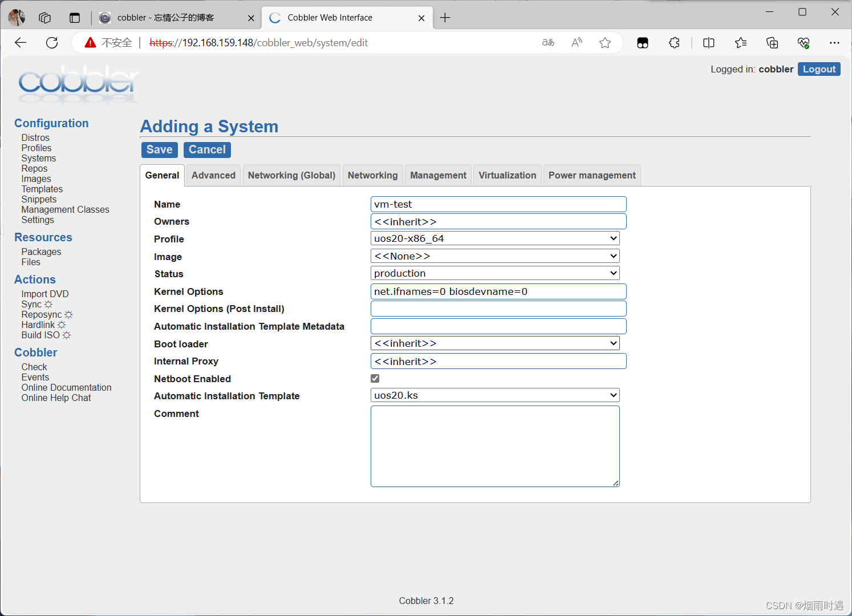
Task: Open the Boot loader dropdown
Action: [x=495, y=343]
